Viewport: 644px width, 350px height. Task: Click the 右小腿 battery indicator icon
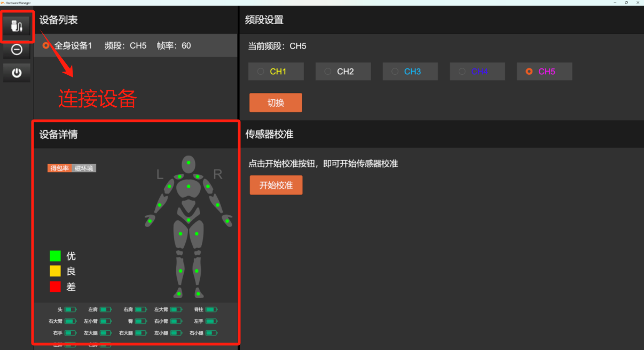pyautogui.click(x=211, y=333)
